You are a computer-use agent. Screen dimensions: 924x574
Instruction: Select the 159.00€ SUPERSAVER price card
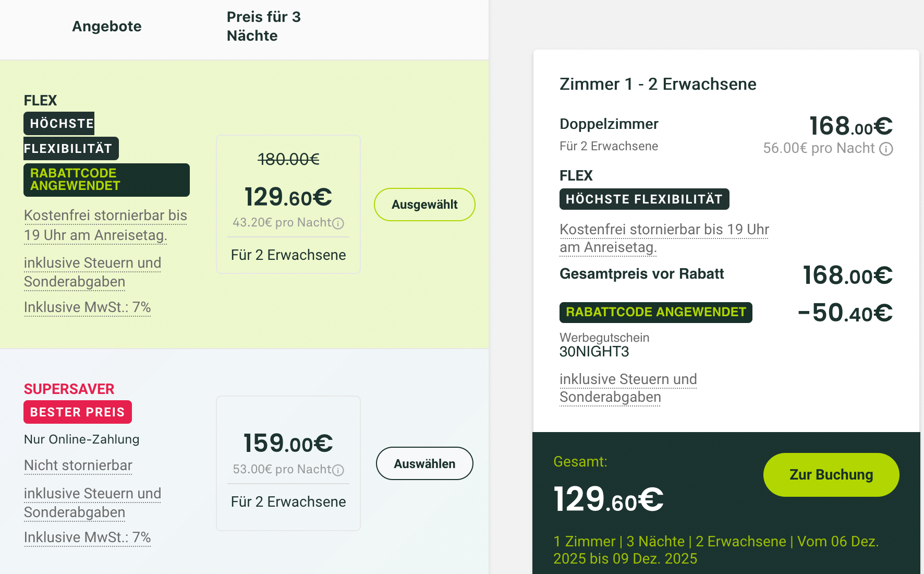pos(288,463)
